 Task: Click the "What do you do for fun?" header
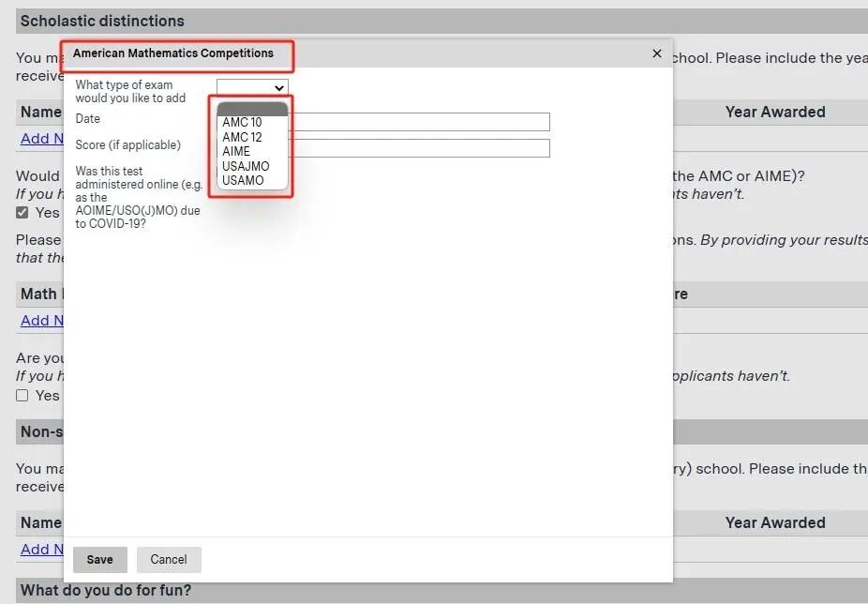(x=106, y=591)
